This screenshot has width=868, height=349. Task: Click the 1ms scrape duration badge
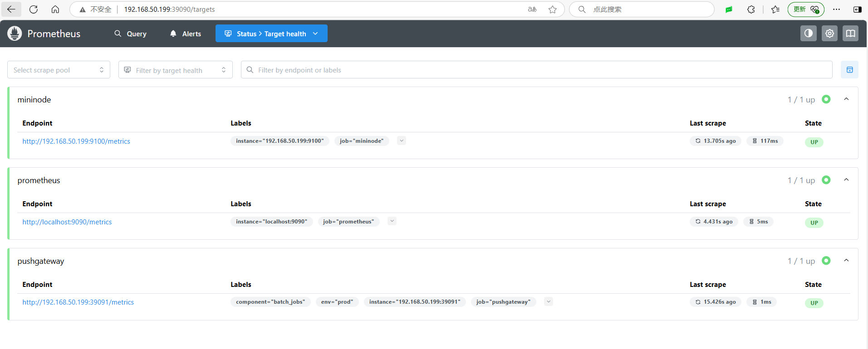[x=762, y=302]
